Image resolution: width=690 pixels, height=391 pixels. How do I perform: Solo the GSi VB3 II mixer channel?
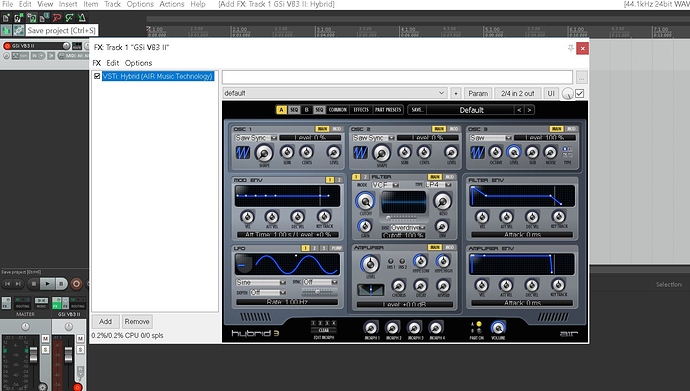80,350
